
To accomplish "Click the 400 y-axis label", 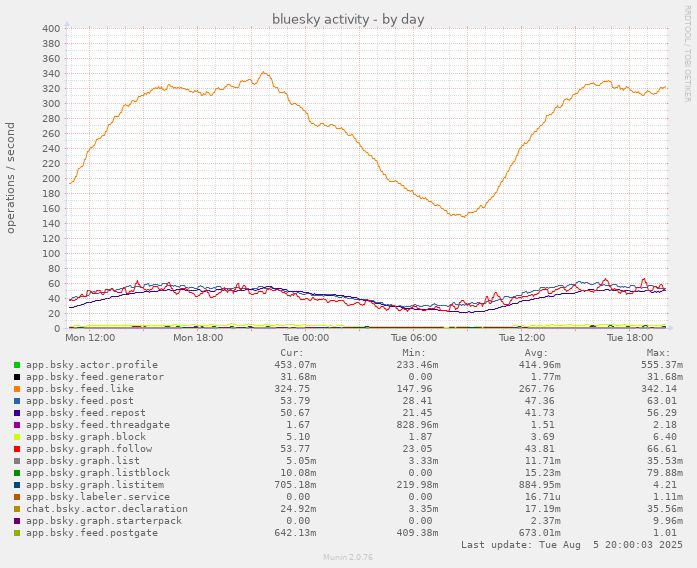I will coord(51,29).
